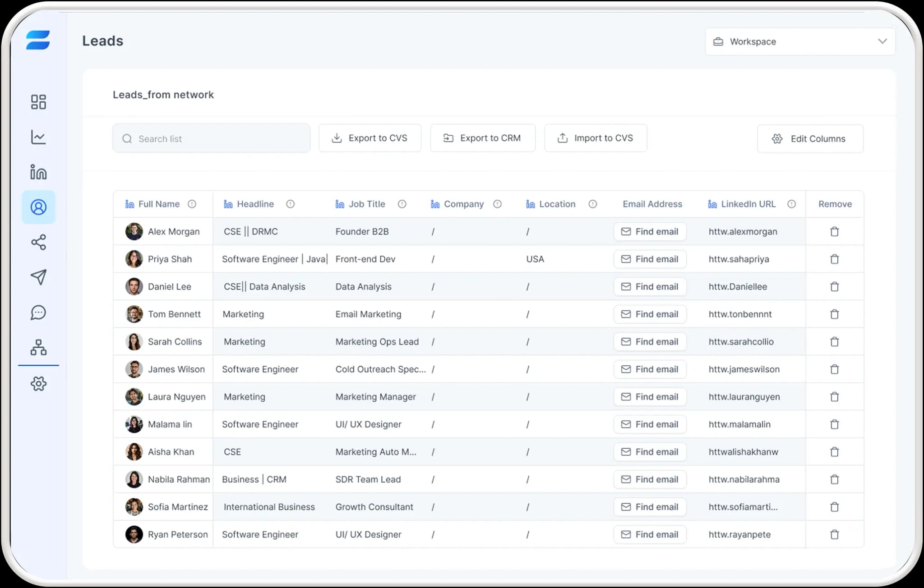Open the messages chat bubble icon
This screenshot has width=924, height=588.
(39, 312)
